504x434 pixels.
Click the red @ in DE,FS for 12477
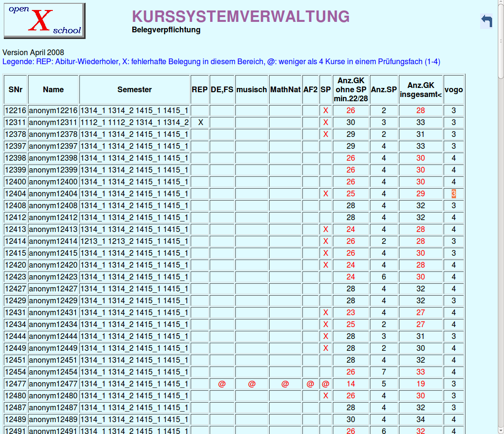coord(222,384)
